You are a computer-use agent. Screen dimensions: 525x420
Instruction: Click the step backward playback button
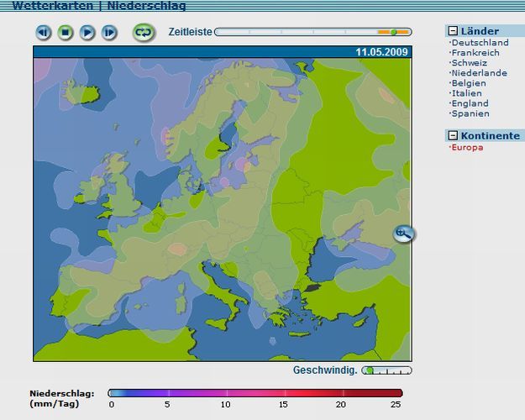coord(44,33)
